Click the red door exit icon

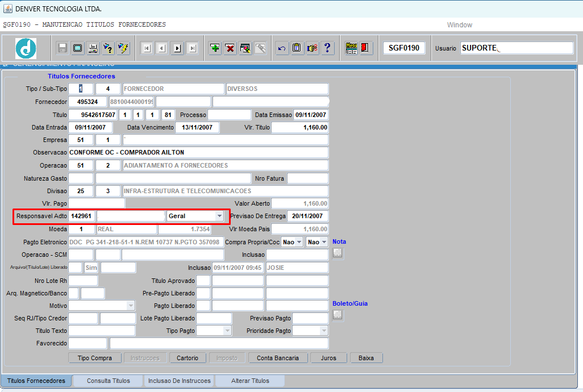coord(366,48)
